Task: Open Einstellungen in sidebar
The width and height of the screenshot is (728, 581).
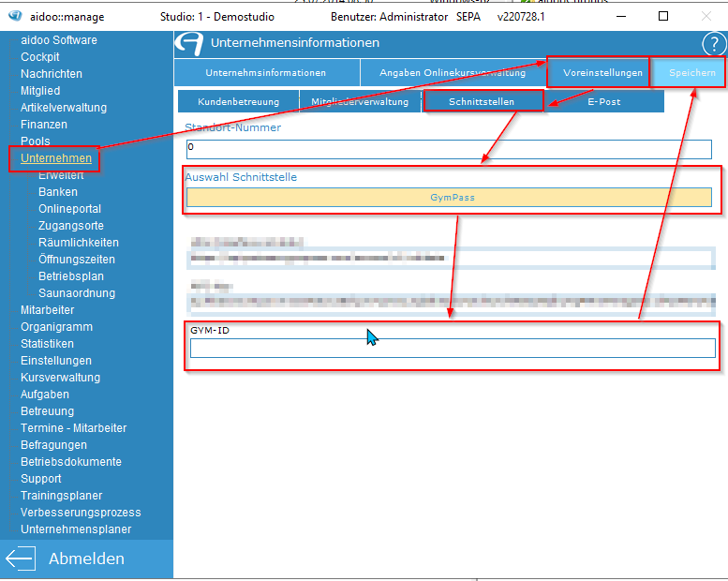Action: (55, 361)
